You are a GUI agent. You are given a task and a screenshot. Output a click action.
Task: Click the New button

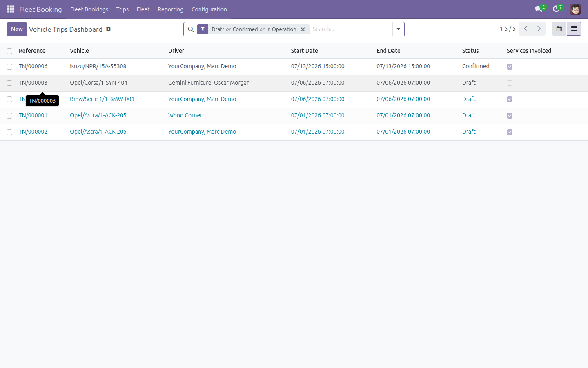click(x=17, y=29)
